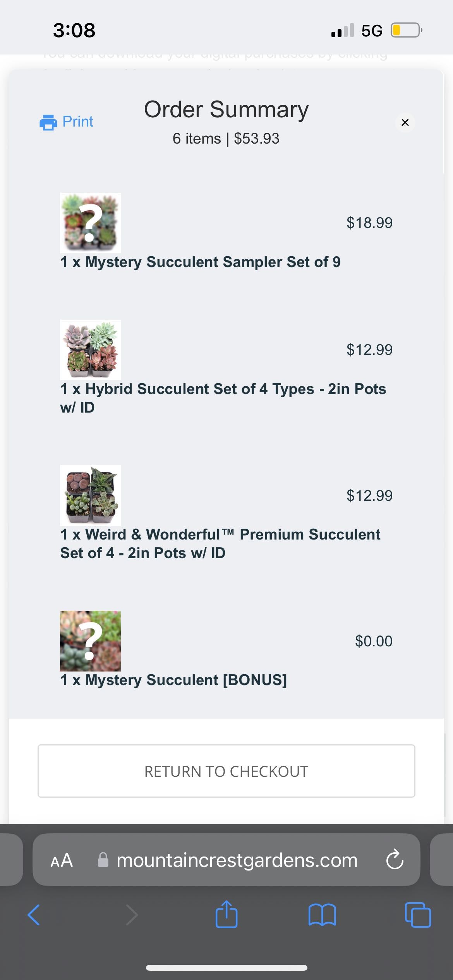This screenshot has width=453, height=980.
Task: Tap the mountaincrestgardens.com address field
Action: coord(237,860)
